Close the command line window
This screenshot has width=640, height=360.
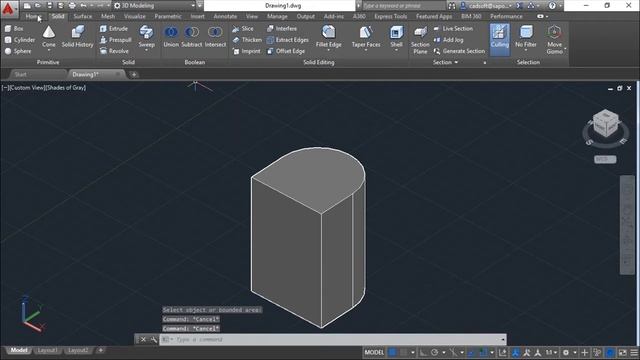[x=143, y=339]
